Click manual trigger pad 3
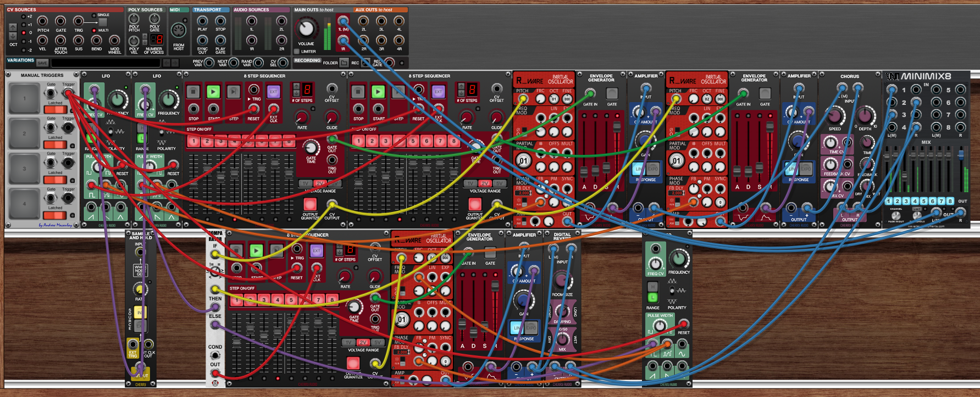Viewport: 980px width, 397px height. 24,169
